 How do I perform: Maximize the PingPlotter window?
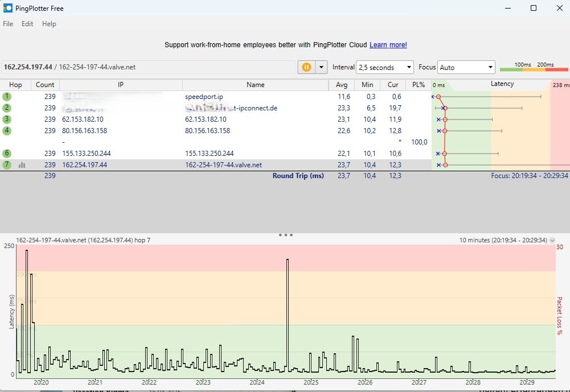coord(534,8)
